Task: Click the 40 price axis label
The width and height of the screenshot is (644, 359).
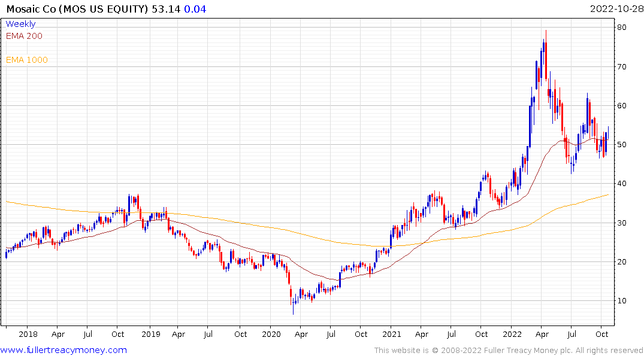Action: click(621, 184)
